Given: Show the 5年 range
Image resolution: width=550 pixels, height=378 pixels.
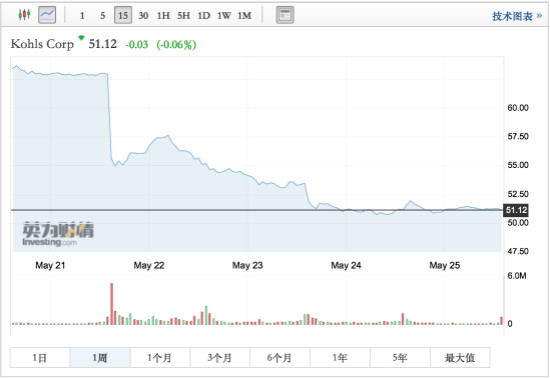Looking at the screenshot, I should point(400,358).
